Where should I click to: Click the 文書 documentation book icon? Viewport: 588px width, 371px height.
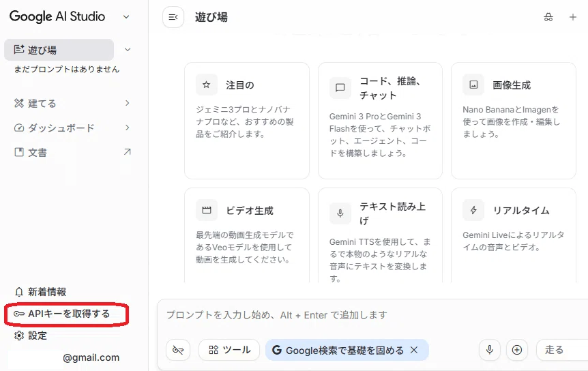(18, 152)
